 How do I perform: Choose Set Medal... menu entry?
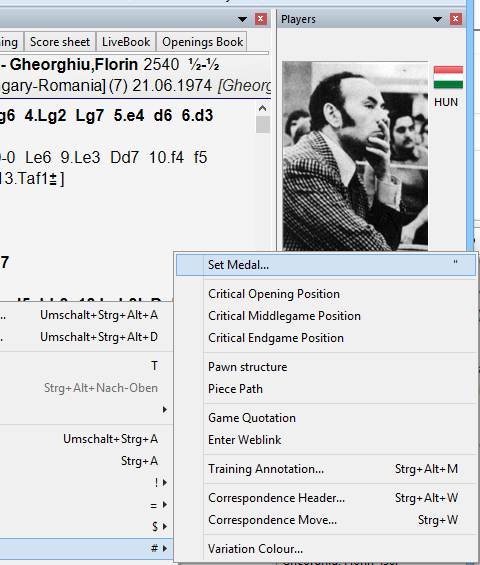(x=326, y=265)
